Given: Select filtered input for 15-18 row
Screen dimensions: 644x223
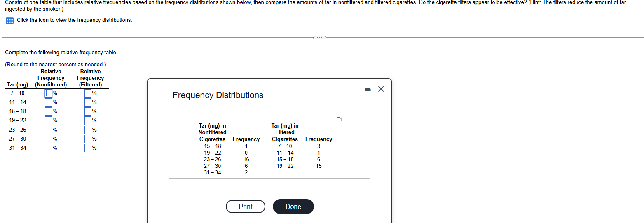Looking at the screenshot, I should click(x=88, y=111).
